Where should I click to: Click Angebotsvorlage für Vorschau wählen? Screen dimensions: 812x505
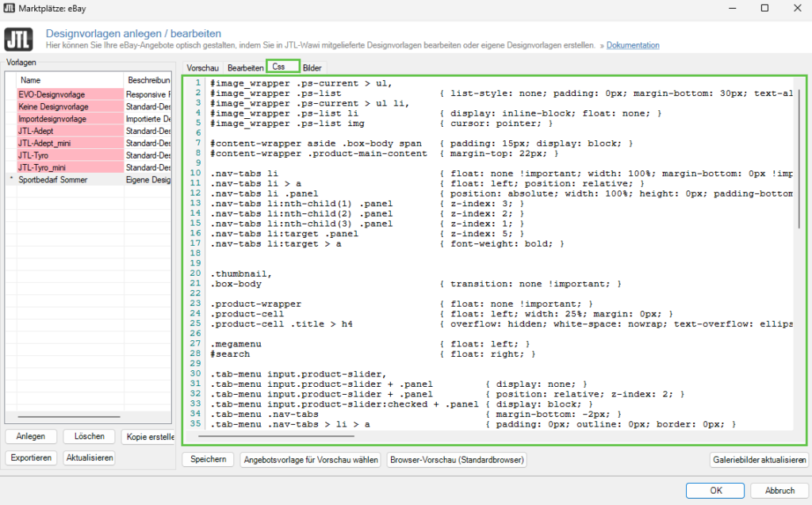click(311, 460)
